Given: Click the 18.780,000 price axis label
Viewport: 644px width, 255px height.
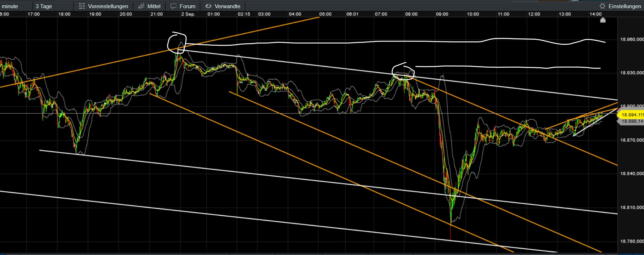Looking at the screenshot, I should click(632, 241).
